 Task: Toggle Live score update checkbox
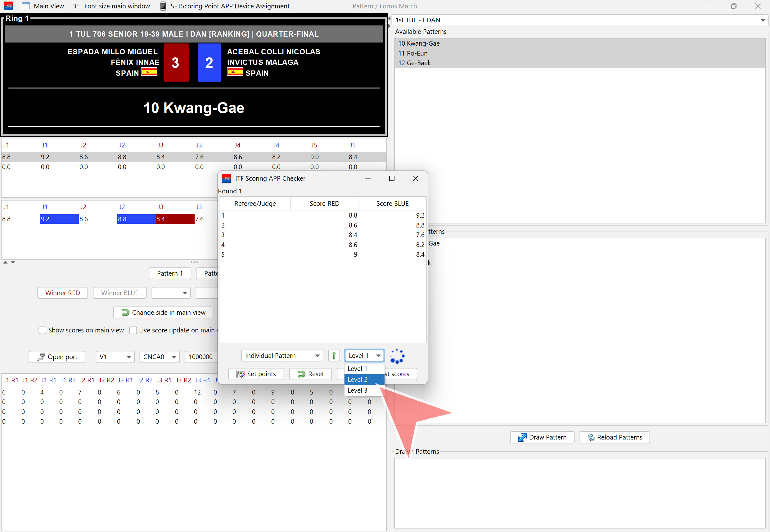133,330
